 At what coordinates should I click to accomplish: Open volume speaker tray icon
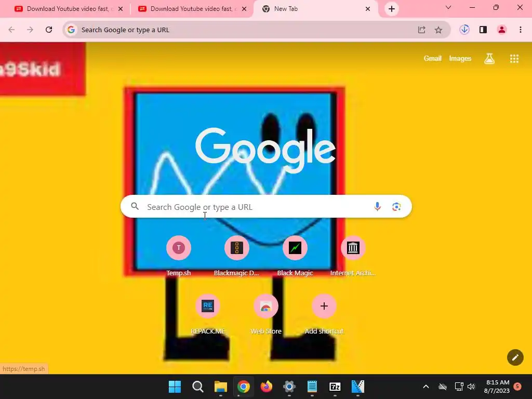471,387
